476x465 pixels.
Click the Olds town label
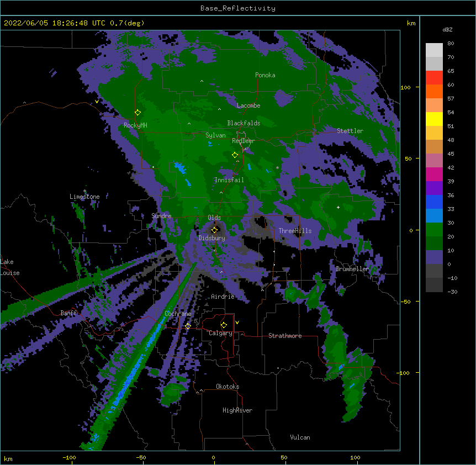[214, 218]
